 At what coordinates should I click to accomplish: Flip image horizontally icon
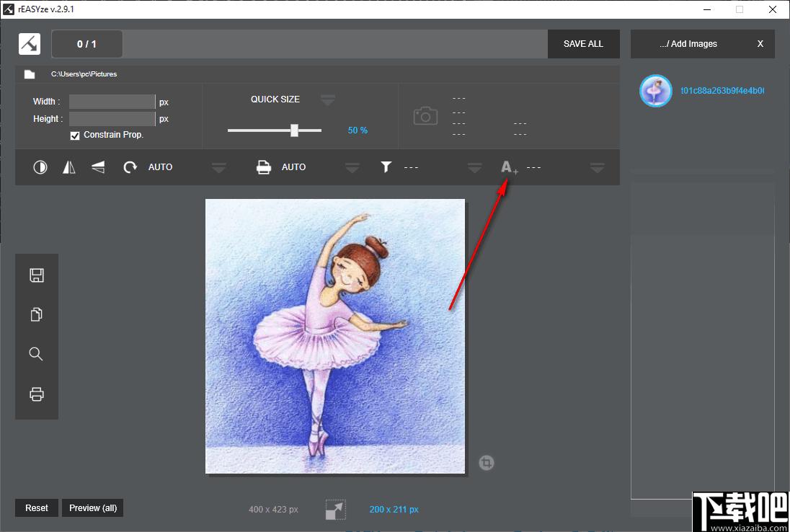(69, 167)
